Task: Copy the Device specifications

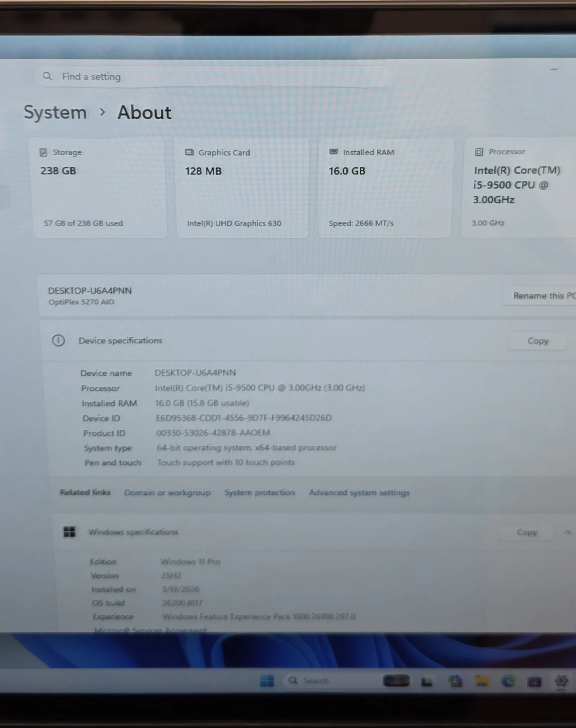Action: [538, 341]
